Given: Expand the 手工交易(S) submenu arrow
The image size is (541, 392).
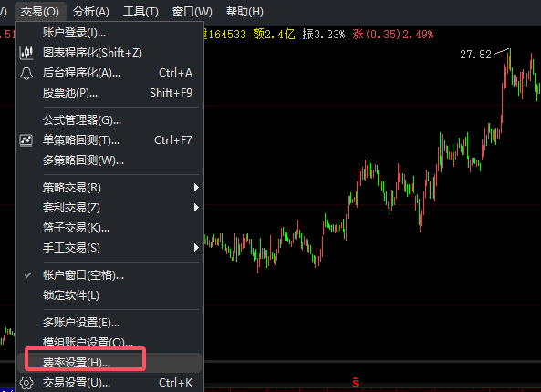Looking at the screenshot, I should click(x=196, y=248).
